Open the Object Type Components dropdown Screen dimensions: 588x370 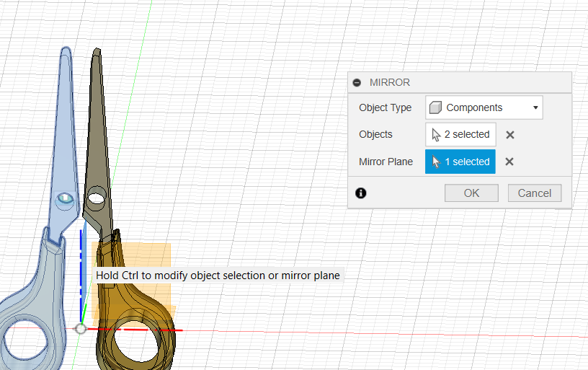tap(484, 107)
